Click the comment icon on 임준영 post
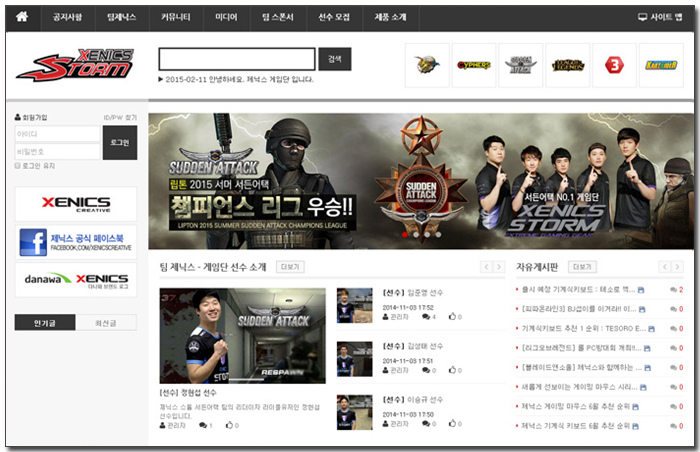700x452 pixels. click(x=426, y=317)
